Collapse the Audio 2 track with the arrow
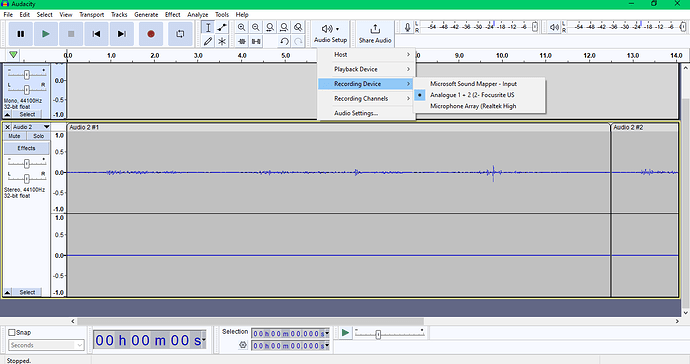Viewport: 690px width, 364px height. click(x=7, y=292)
